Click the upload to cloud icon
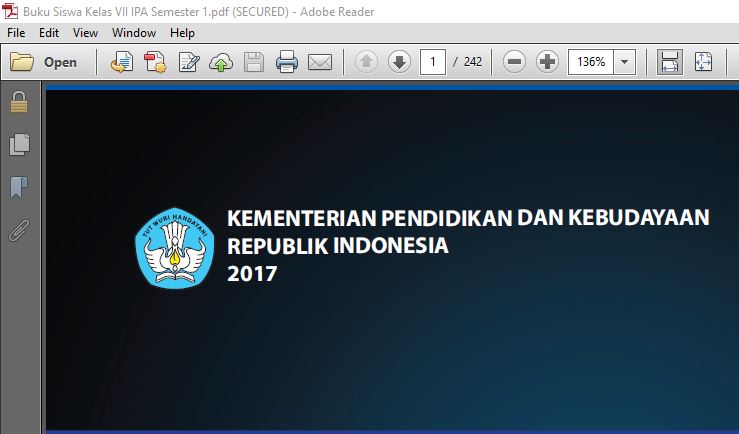The width and height of the screenshot is (739, 434). click(221, 62)
